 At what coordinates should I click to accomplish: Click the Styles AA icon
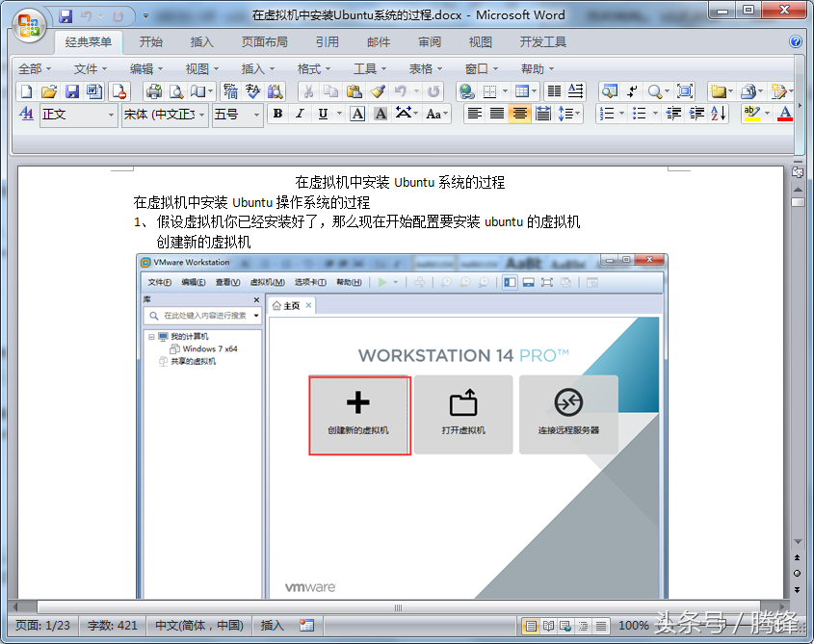(26, 114)
